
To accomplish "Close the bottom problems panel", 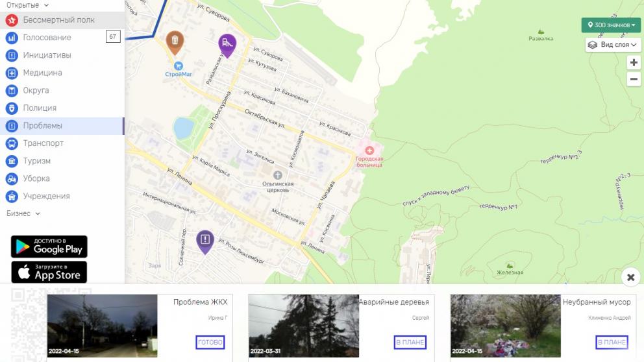I will tap(630, 278).
